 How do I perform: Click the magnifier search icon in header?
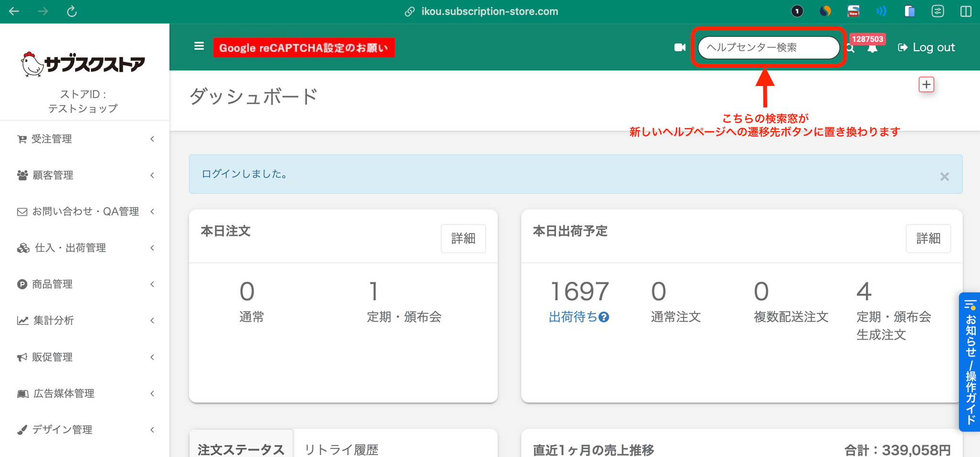point(851,48)
